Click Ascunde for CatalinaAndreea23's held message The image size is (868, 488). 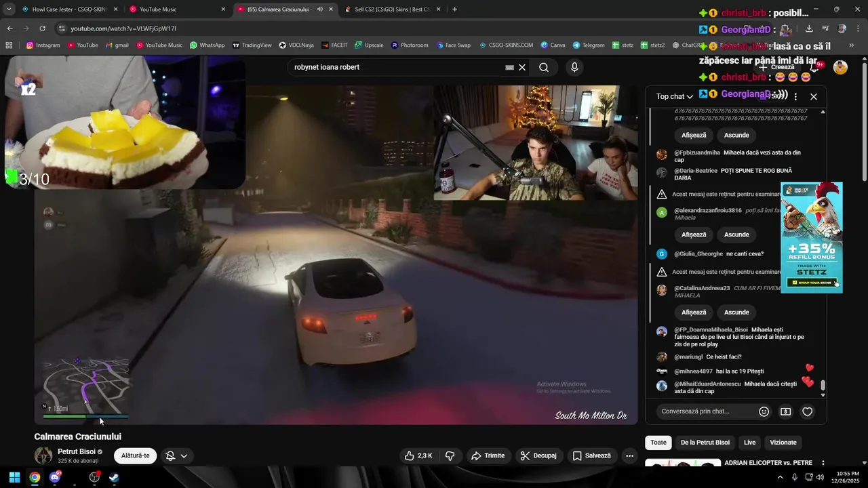(736, 312)
